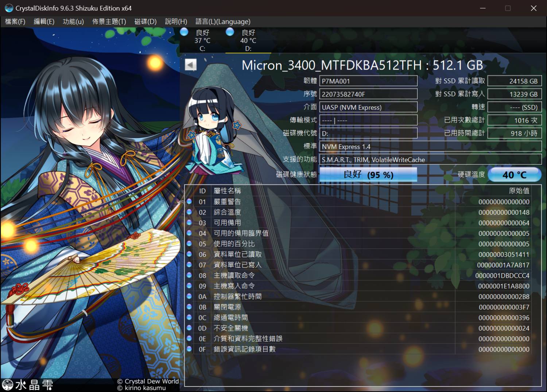
Task: Open the 檔案(F) menu
Action: tap(15, 21)
